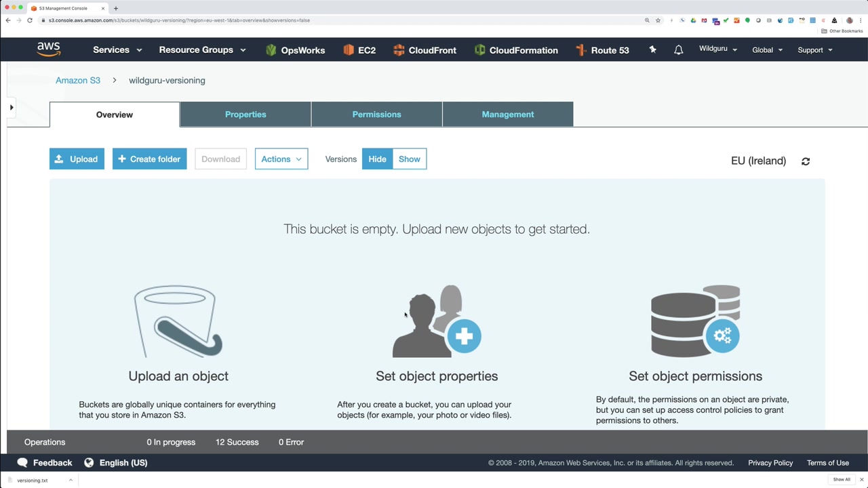Click the Create folder button
The height and width of the screenshot is (488, 868).
(x=149, y=159)
